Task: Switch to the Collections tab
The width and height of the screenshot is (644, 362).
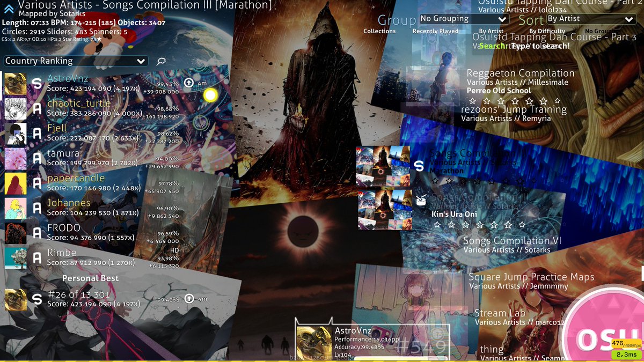Action: point(379,31)
